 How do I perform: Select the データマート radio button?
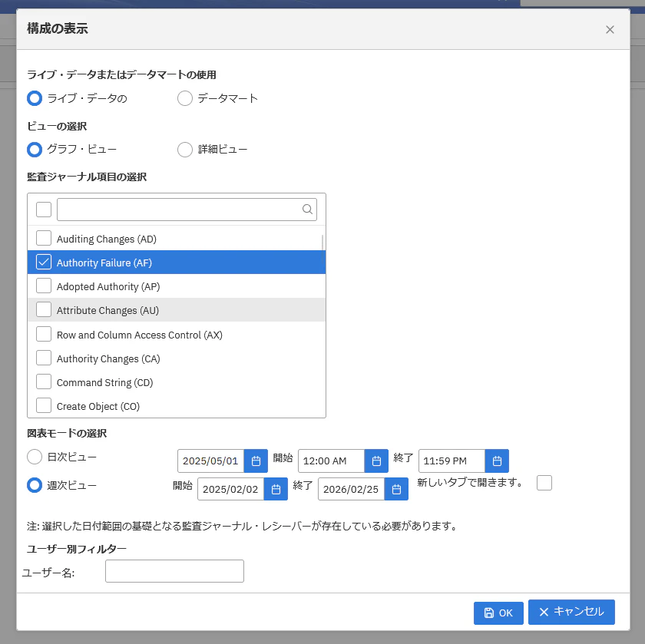[x=185, y=98]
